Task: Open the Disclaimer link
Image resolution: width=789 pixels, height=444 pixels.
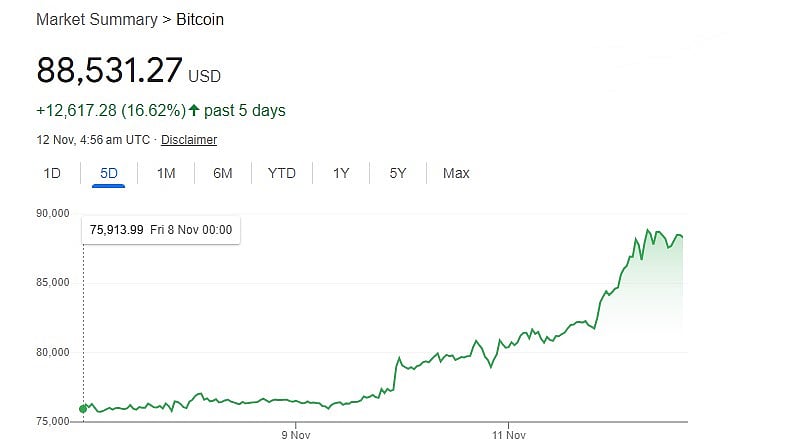Action: coord(189,140)
